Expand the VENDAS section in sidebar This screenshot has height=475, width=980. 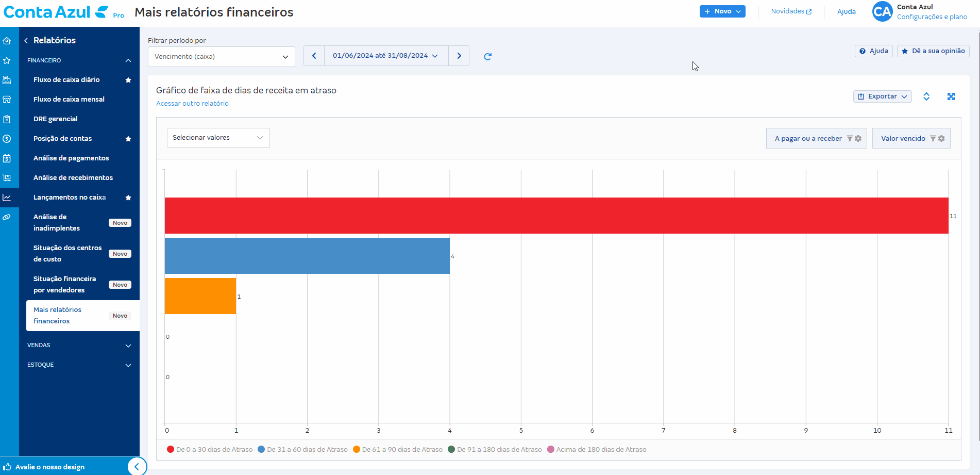(79, 346)
